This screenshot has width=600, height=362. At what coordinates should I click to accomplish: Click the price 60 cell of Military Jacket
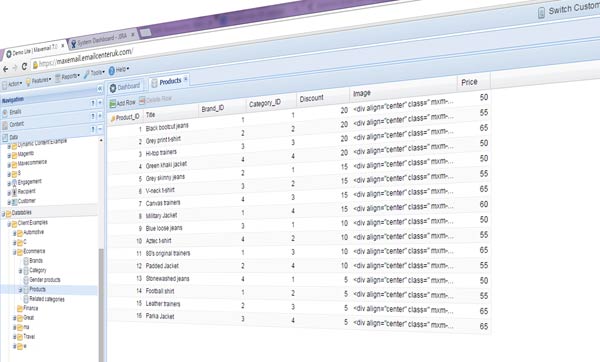click(484, 204)
